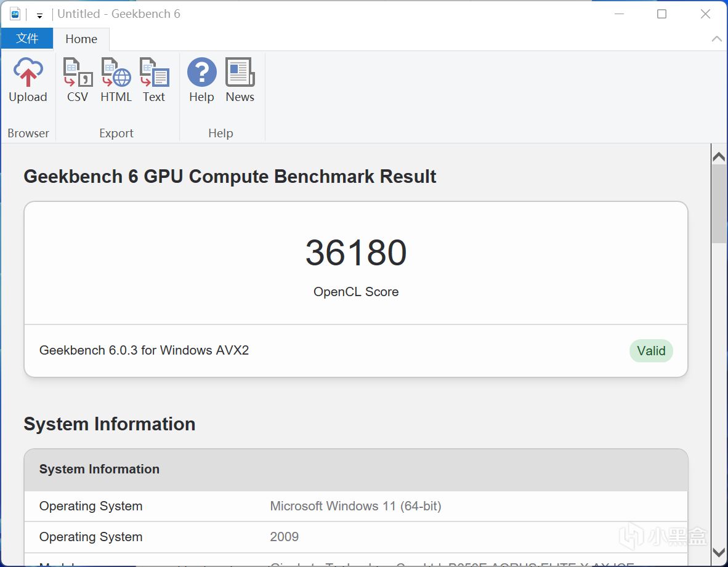Click the GPU Compute Benchmark Result heading
The height and width of the screenshot is (567, 728).
point(230,177)
